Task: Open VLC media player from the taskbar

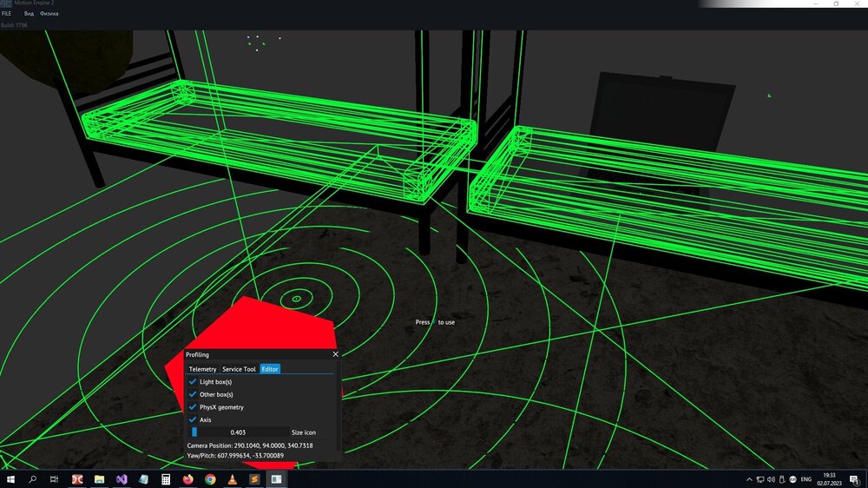Action: click(x=233, y=479)
